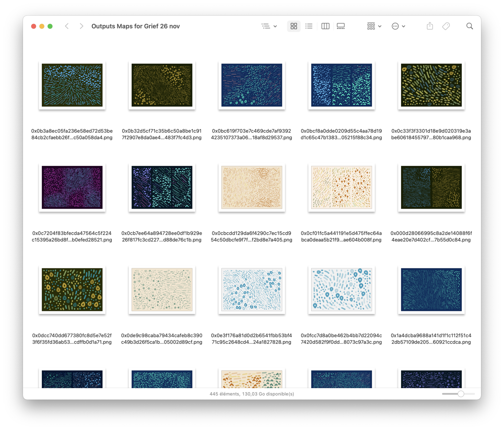The image size is (504, 430).
Task: Go forward to next folder
Action: [81, 26]
